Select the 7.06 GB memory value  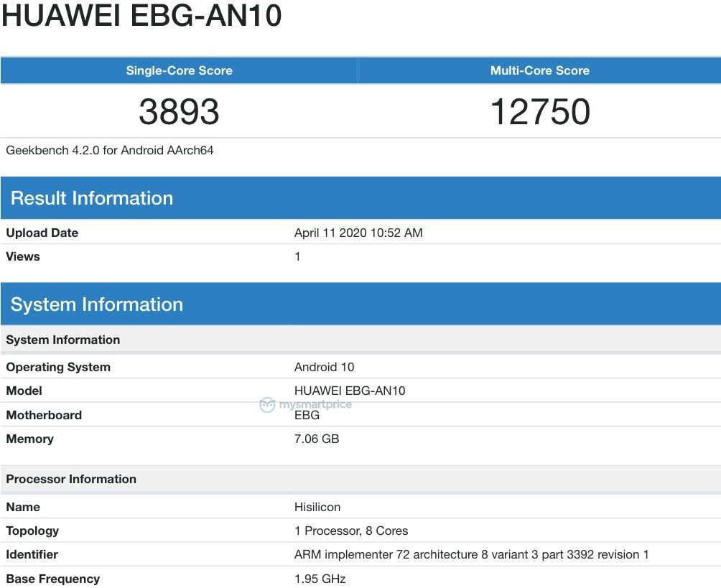tap(317, 439)
